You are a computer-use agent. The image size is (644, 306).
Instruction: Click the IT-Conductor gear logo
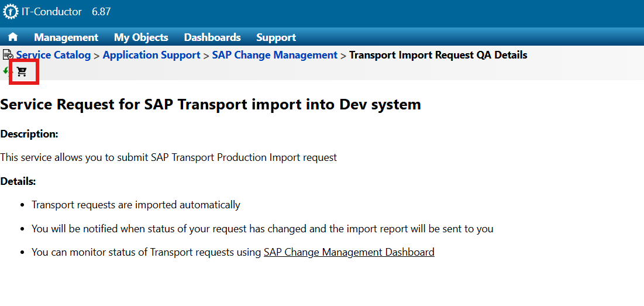click(11, 12)
